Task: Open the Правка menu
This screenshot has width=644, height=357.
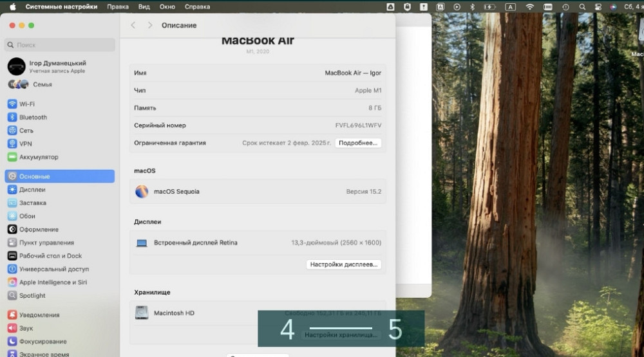Action: [x=118, y=6]
